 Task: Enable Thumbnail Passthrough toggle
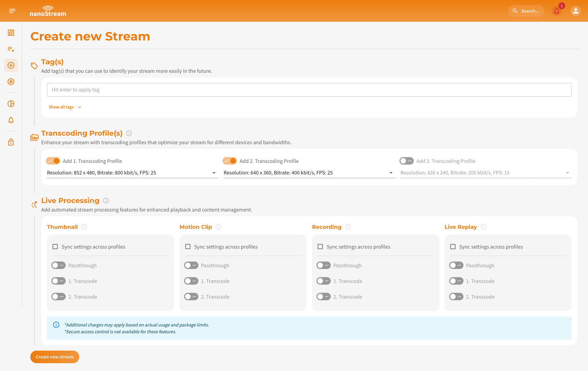[x=59, y=265]
